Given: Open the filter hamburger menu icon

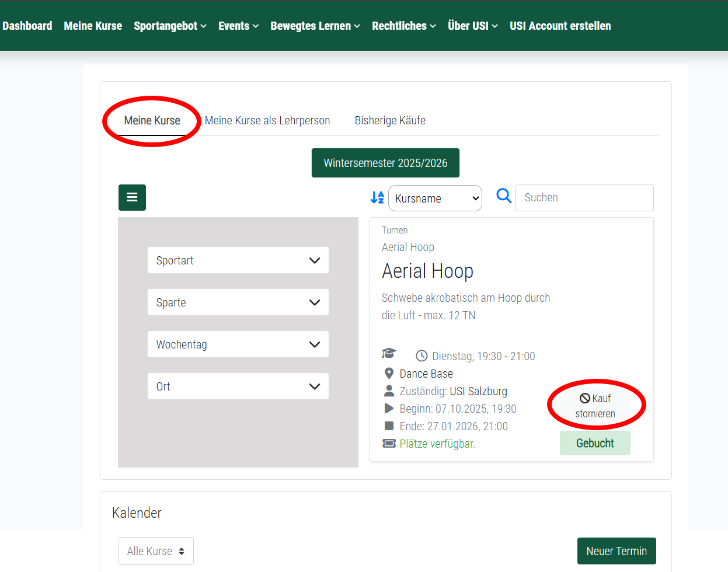Looking at the screenshot, I should 132,197.
